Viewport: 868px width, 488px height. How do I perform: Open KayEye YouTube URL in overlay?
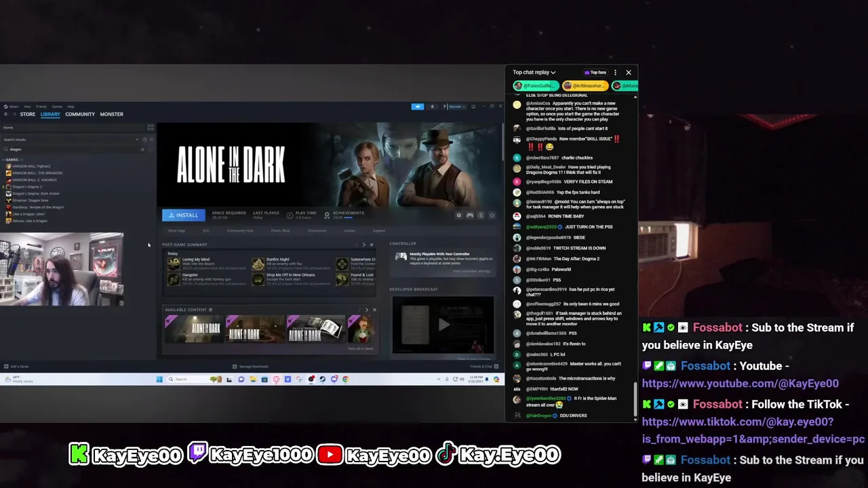pos(741,384)
